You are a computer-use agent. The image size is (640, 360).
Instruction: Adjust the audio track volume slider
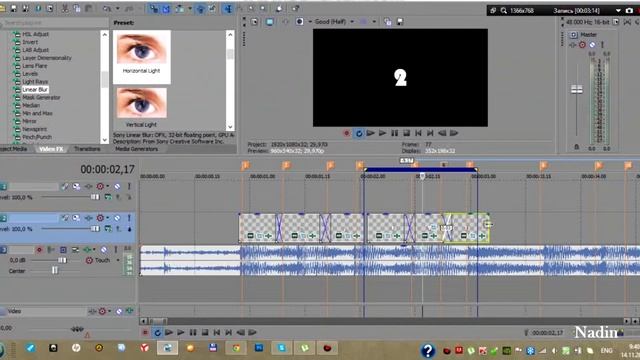pyautogui.click(x=62, y=260)
